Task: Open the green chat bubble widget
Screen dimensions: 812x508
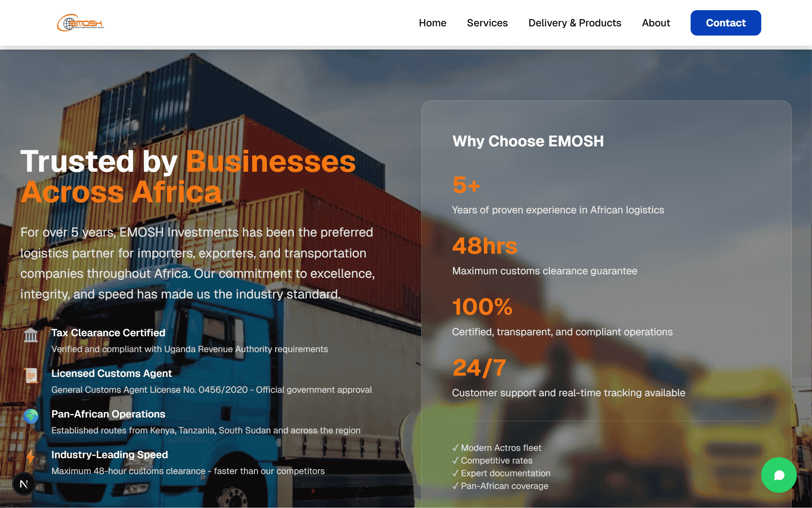Action: coord(779,475)
